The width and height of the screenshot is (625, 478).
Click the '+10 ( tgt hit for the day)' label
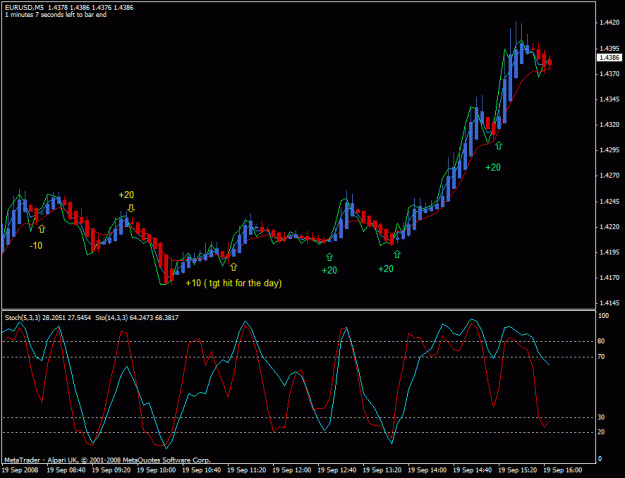(234, 283)
